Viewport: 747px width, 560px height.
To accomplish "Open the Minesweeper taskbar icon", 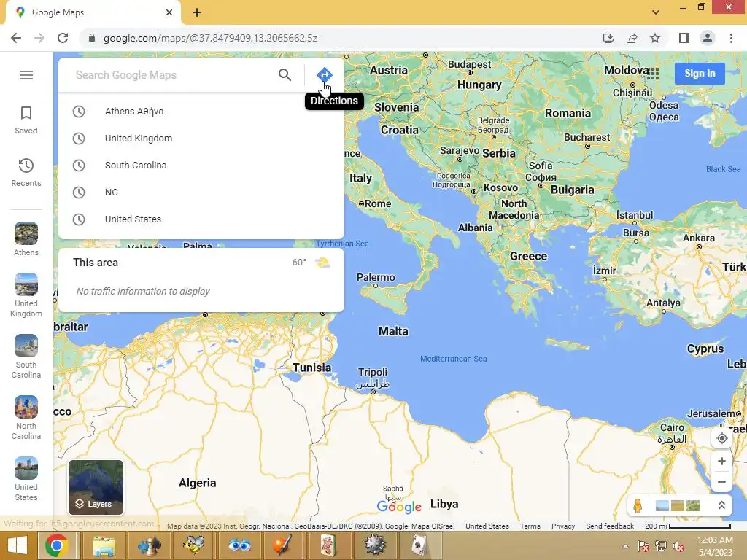I will [374, 545].
